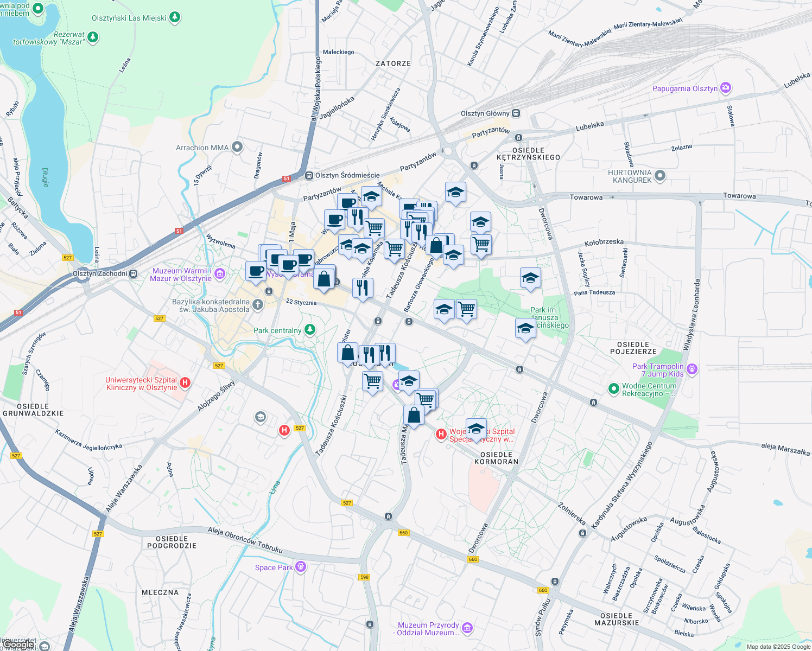Click the Space Park purple marker
This screenshot has height=651, width=812.
pyautogui.click(x=300, y=567)
